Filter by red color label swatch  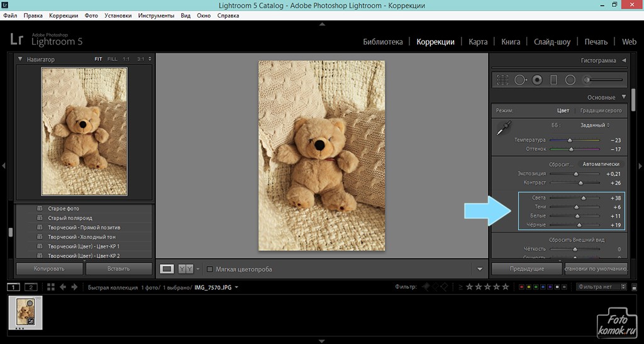tap(521, 287)
